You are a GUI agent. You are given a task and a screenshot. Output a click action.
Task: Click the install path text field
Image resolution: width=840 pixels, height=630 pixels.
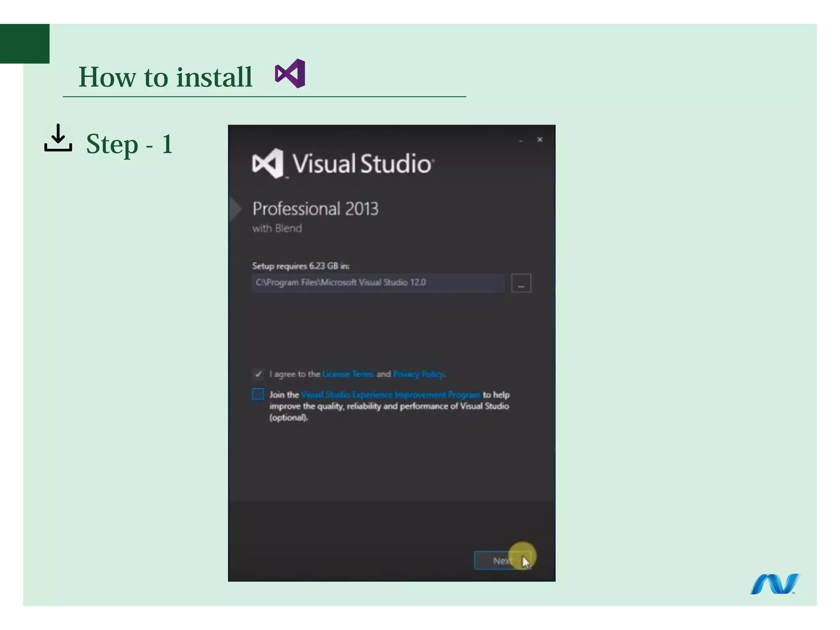tap(378, 283)
